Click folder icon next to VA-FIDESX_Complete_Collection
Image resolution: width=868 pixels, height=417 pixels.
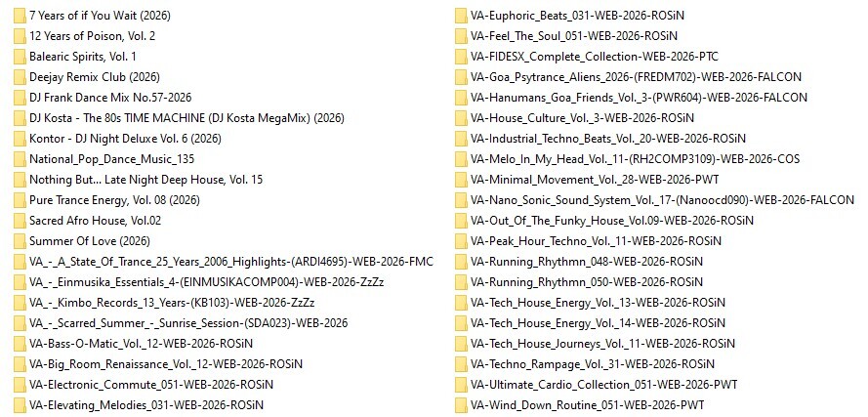pos(461,57)
